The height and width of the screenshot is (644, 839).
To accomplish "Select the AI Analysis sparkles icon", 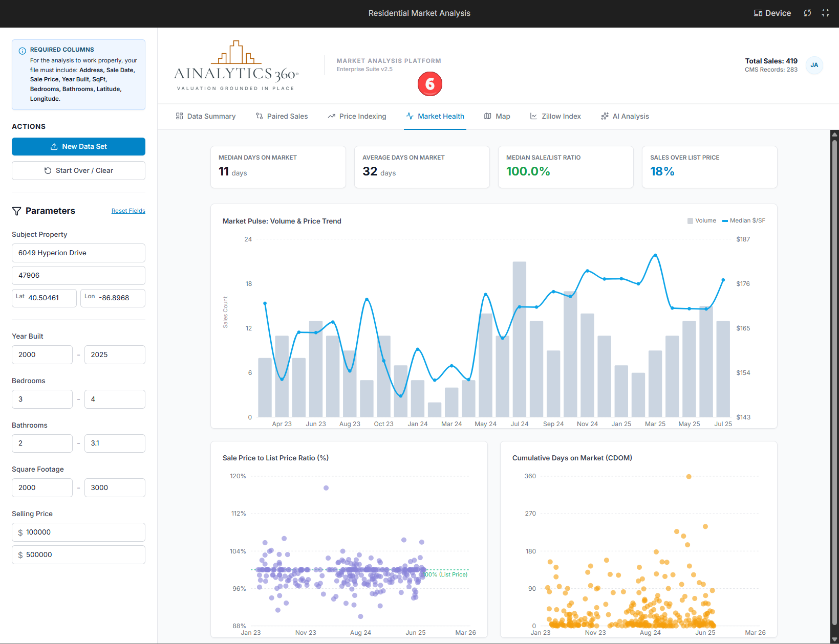I will (x=605, y=116).
